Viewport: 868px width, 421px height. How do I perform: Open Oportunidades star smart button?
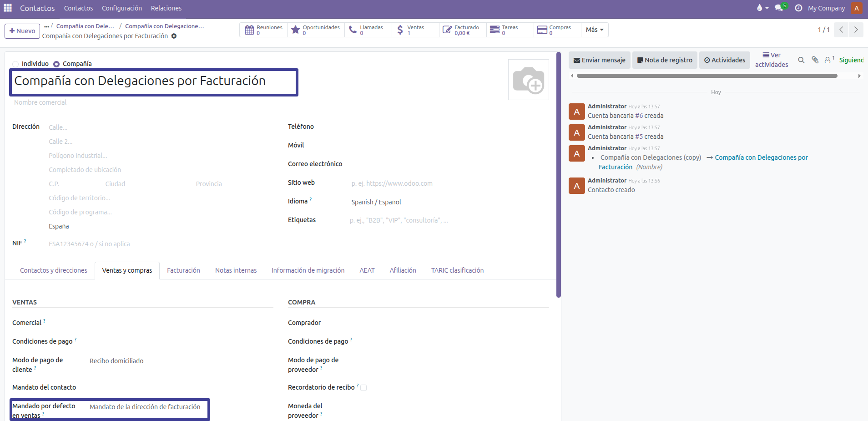tap(316, 30)
